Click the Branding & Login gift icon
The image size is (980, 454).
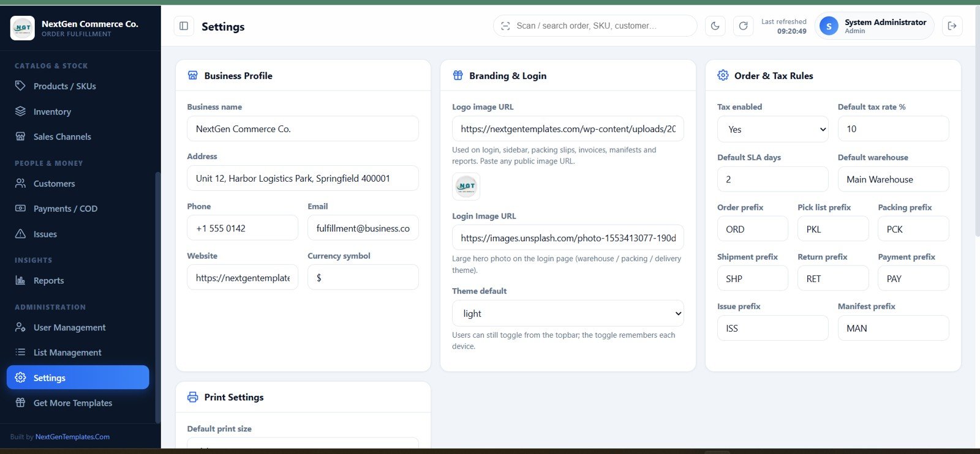pos(458,75)
